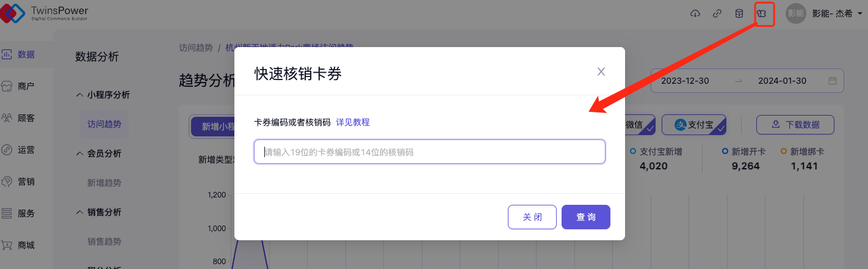
Task: Click the cloud download icon in header
Action: 695,13
